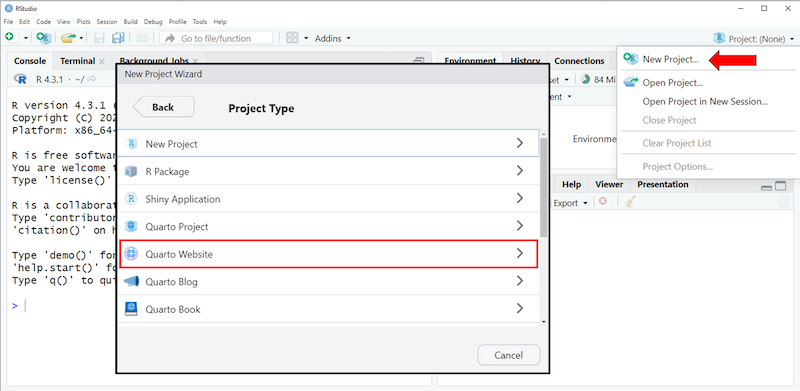
Task: Click the create project toolbar icon
Action: (x=44, y=38)
